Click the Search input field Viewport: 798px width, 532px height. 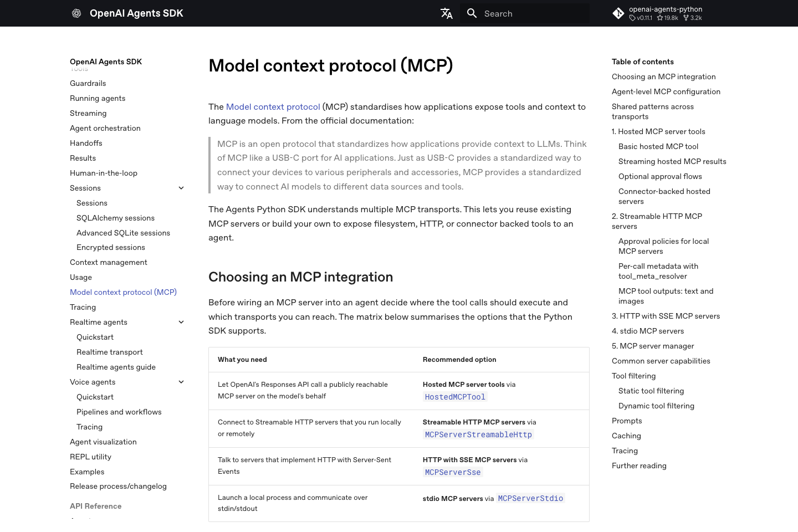click(x=521, y=13)
